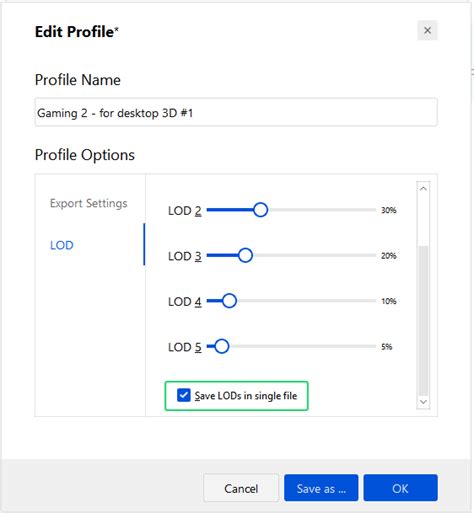Click the Cancel button

tap(241, 488)
